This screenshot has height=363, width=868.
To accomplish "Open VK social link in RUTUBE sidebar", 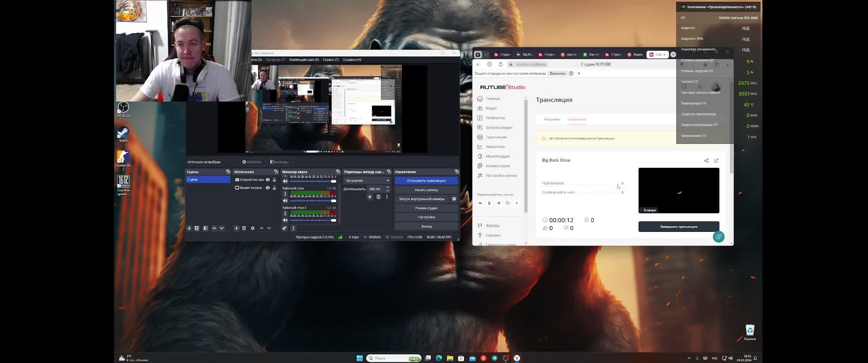I will [480, 203].
